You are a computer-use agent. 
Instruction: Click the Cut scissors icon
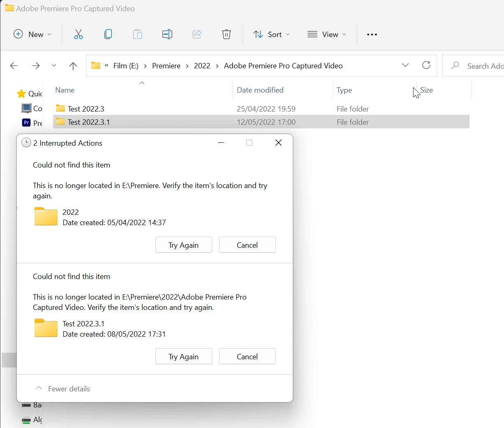(x=78, y=34)
